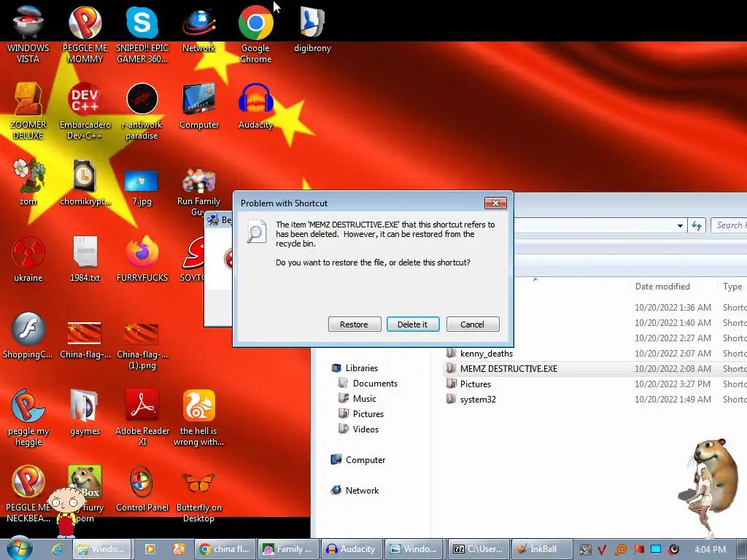This screenshot has width=747, height=560.
Task: Switch to Family ... taskbar button
Action: click(289, 549)
